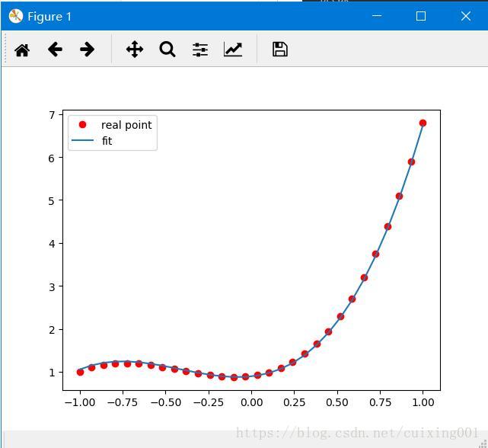This screenshot has height=448, width=488.
Task: Click the red legend marker for real point
Action: click(82, 125)
